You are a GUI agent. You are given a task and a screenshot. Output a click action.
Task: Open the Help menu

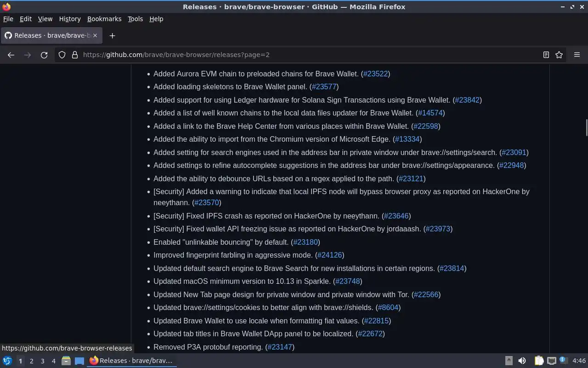(156, 19)
